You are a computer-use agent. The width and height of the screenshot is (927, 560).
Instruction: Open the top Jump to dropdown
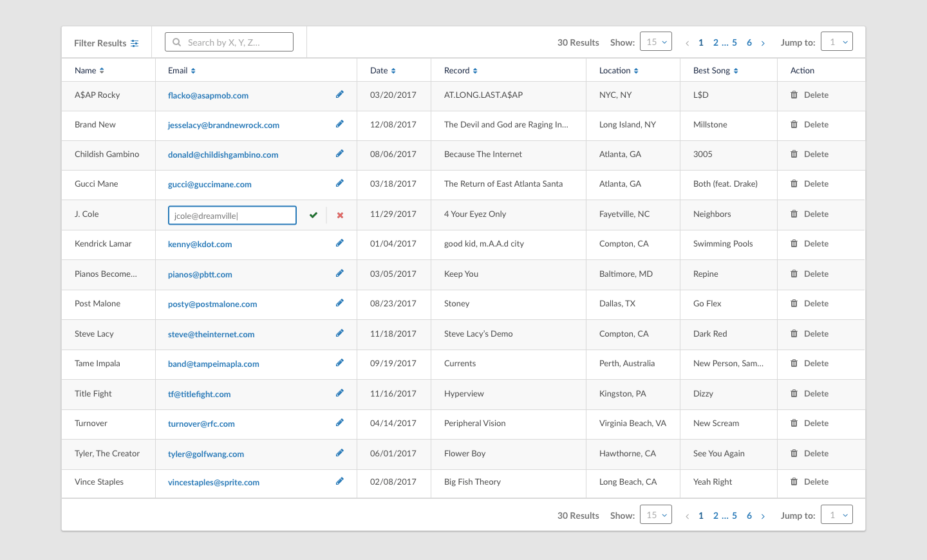(x=837, y=42)
